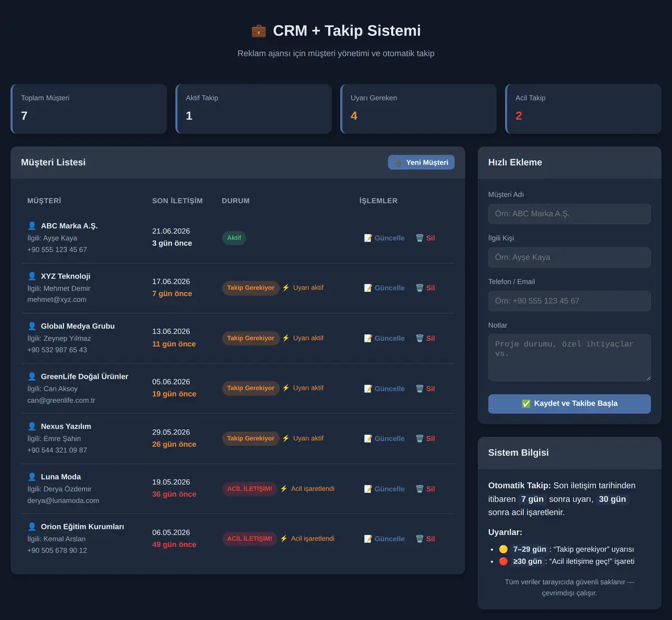Click Güncelle for Orion Eğitim Kurumları
The image size is (672, 620).
click(x=384, y=539)
